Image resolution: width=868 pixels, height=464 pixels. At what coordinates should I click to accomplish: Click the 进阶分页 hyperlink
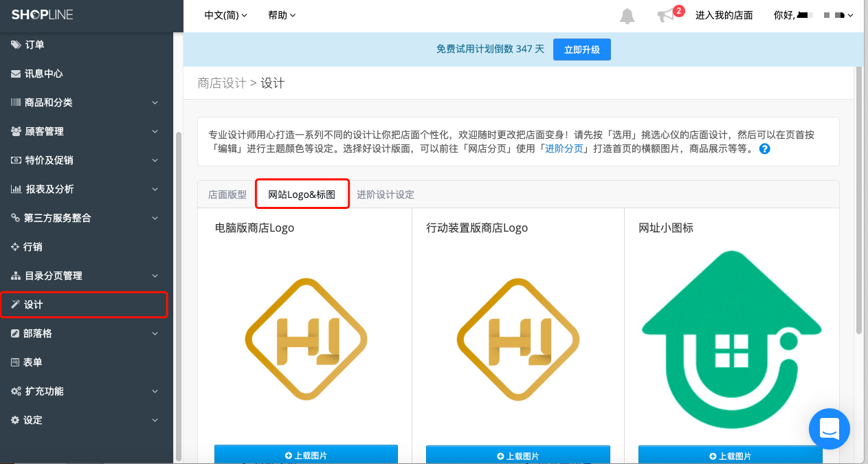pos(564,148)
